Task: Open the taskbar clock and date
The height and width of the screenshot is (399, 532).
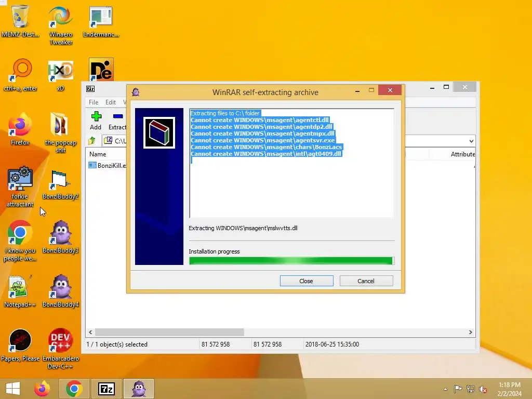Action: (x=509, y=389)
